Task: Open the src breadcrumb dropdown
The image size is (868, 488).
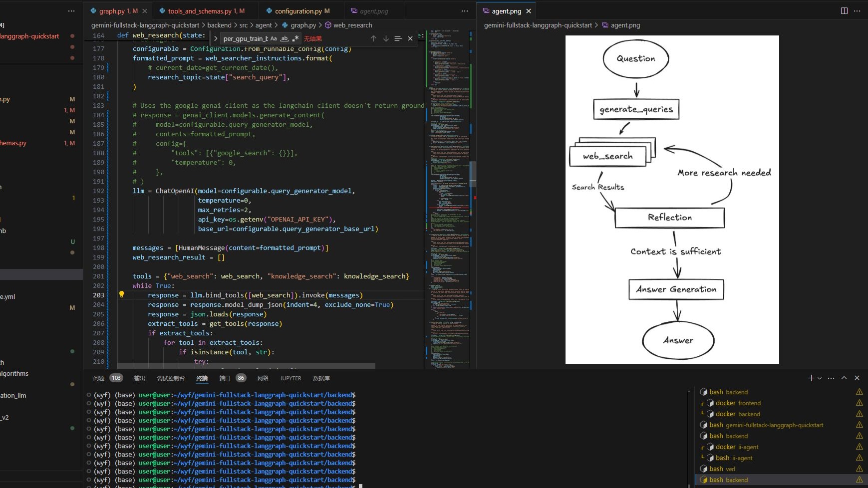Action: coord(243,25)
